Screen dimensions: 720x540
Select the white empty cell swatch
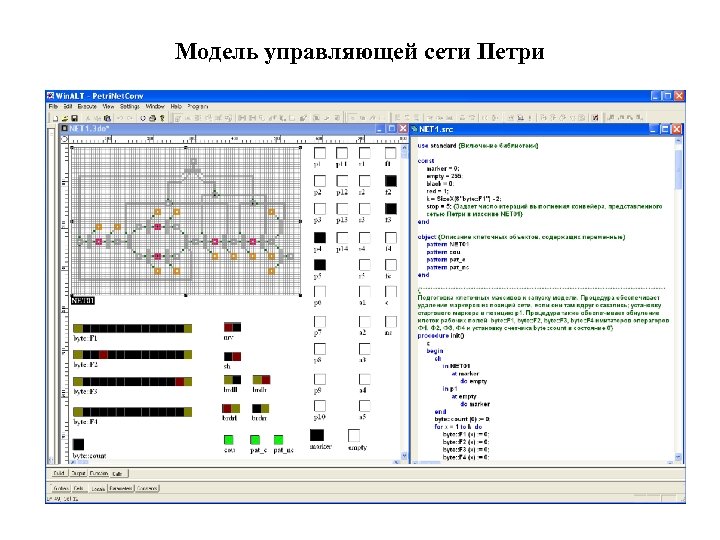point(354,435)
